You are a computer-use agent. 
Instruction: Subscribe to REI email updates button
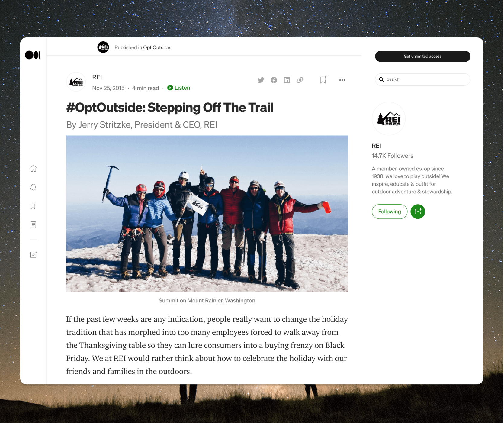point(418,211)
